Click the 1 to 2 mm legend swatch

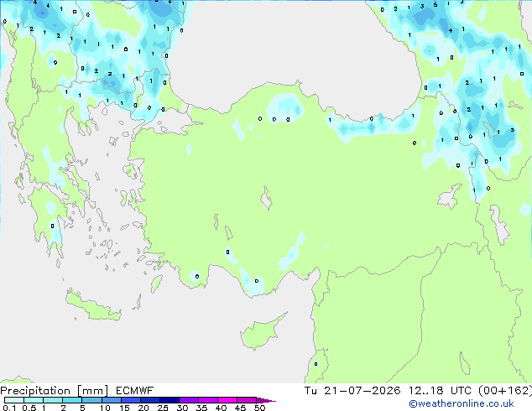coord(53,400)
